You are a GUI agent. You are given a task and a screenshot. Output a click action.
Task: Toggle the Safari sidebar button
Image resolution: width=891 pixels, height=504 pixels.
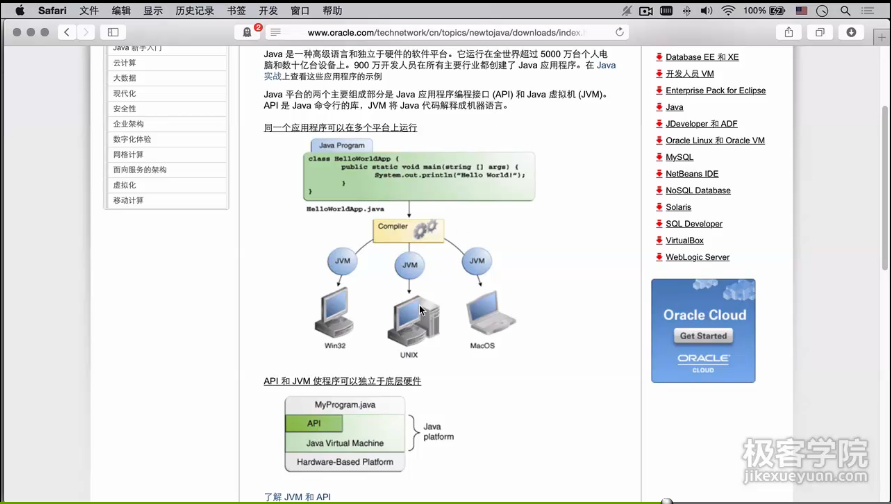pyautogui.click(x=112, y=32)
